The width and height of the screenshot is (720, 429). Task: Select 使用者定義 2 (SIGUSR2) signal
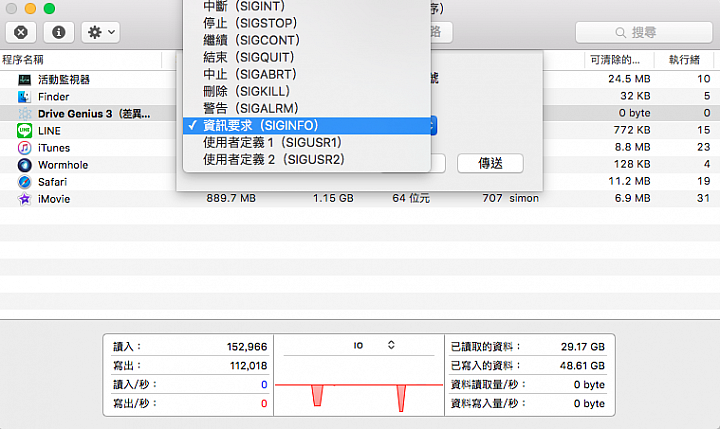(x=306, y=159)
